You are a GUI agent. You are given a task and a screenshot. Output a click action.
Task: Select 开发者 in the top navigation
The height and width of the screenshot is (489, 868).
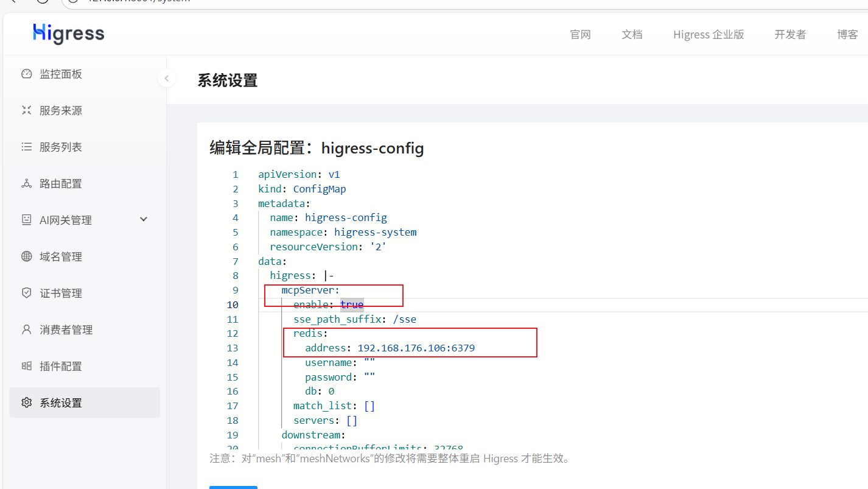point(790,35)
